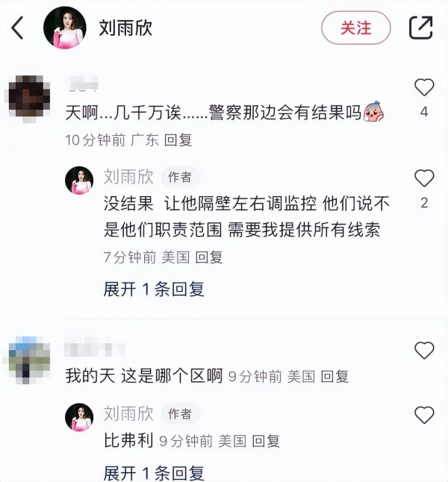Like the comment 这是哪个区啊
Image resolution: width=448 pixels, height=482 pixels.
coord(424,350)
